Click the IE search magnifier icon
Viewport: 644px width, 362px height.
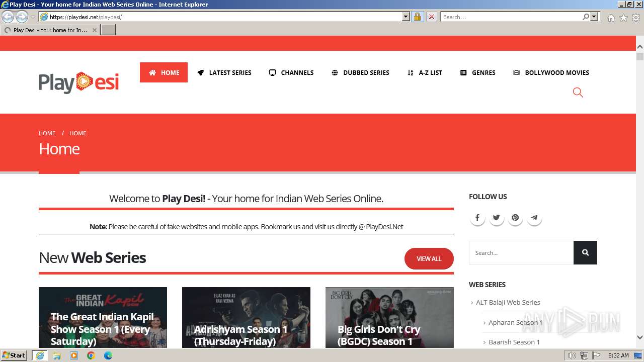586,17
